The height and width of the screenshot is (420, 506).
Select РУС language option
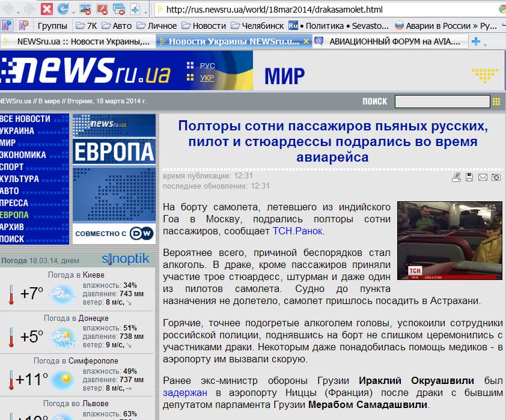pos(207,65)
